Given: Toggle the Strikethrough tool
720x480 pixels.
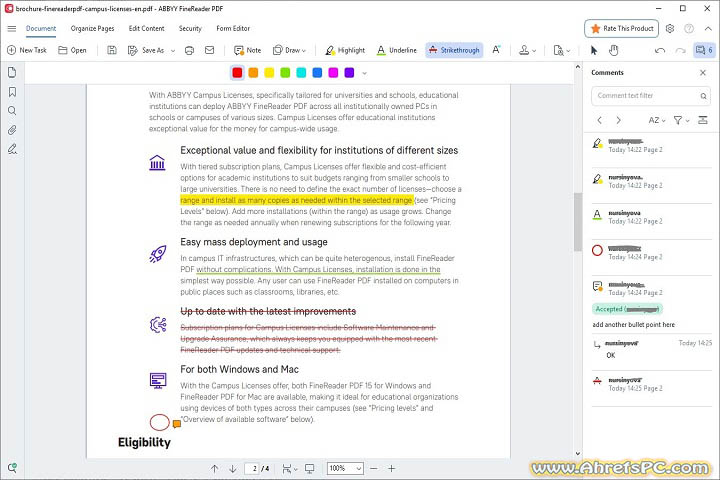Looking at the screenshot, I should (x=454, y=50).
